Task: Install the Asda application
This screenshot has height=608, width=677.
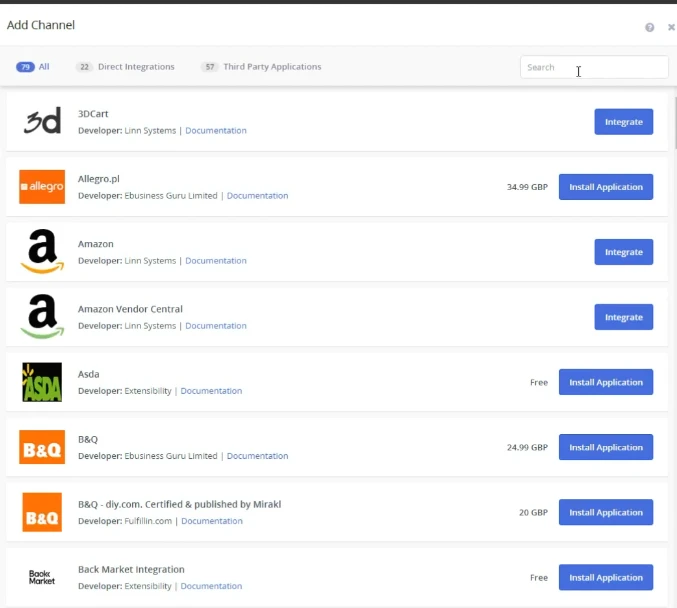Action: coord(606,382)
